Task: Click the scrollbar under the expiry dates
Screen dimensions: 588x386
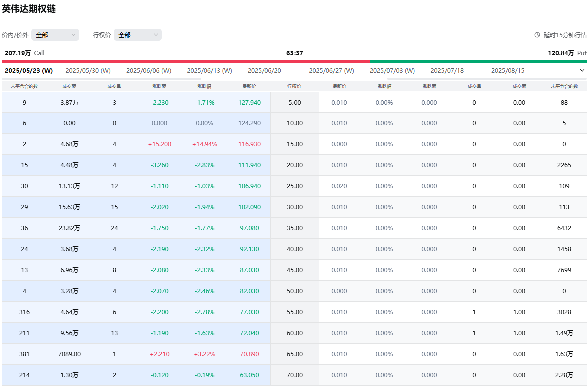Action: coord(101,78)
